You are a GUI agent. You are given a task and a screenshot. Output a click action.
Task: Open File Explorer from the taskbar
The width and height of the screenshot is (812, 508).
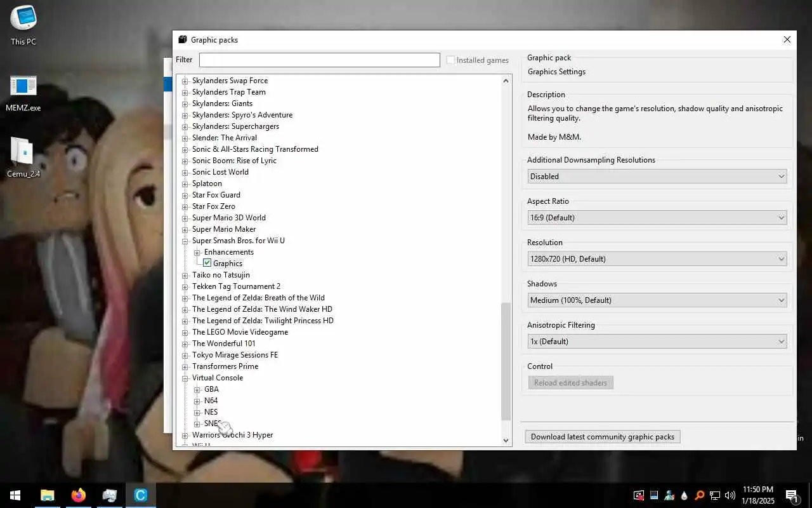pyautogui.click(x=47, y=495)
